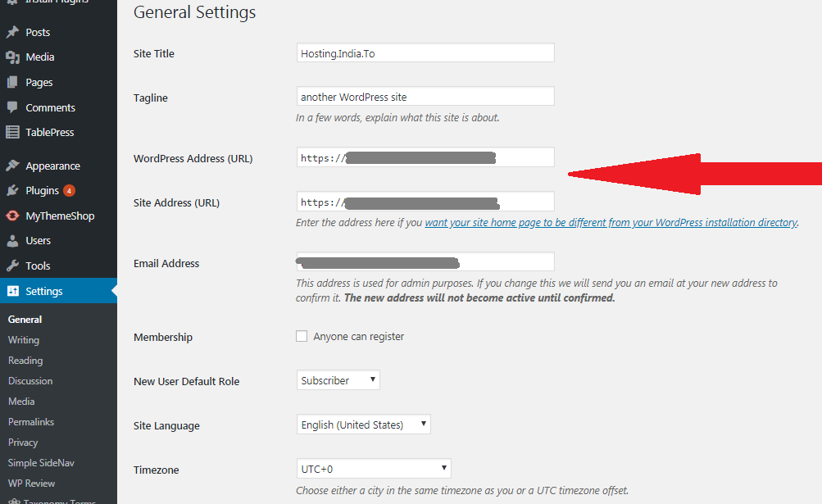
Task: Click the Plugins update count badge
Action: (x=69, y=190)
